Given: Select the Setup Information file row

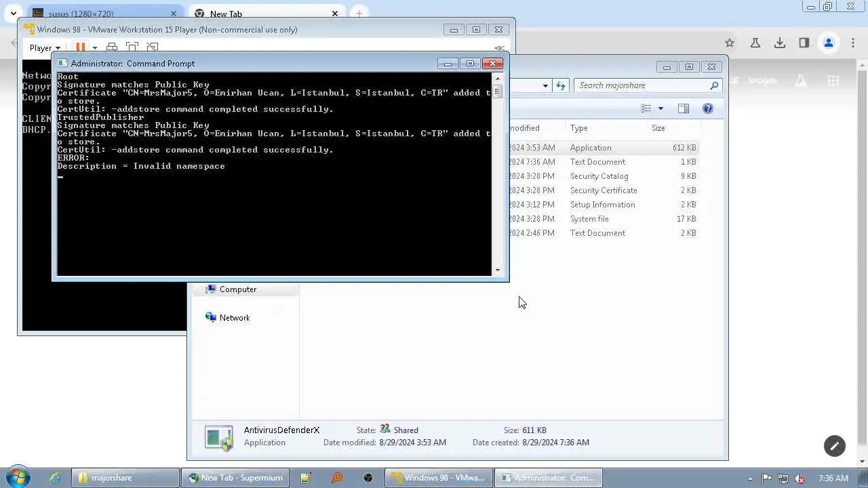Looking at the screenshot, I should click(x=603, y=205).
